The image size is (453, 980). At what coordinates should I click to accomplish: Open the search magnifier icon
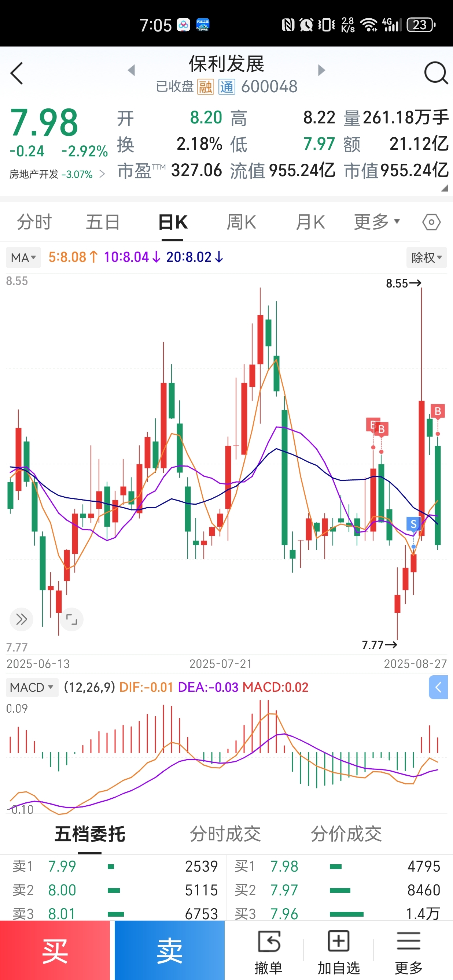coord(436,73)
